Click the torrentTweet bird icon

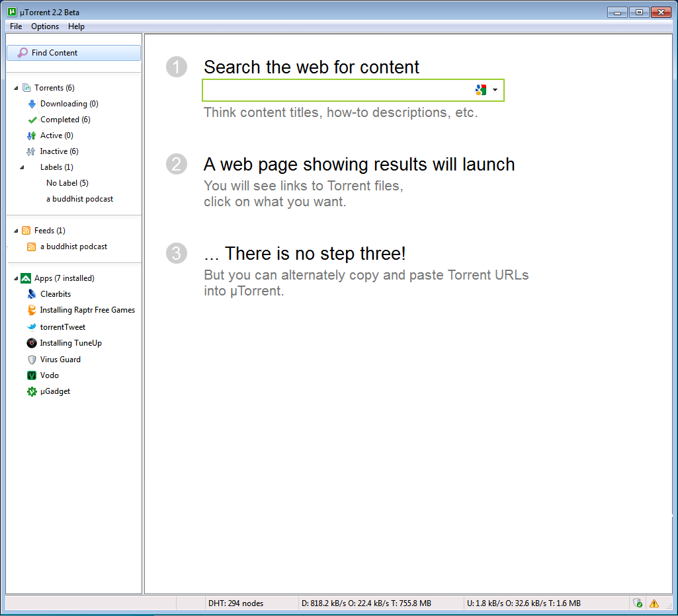(32, 327)
